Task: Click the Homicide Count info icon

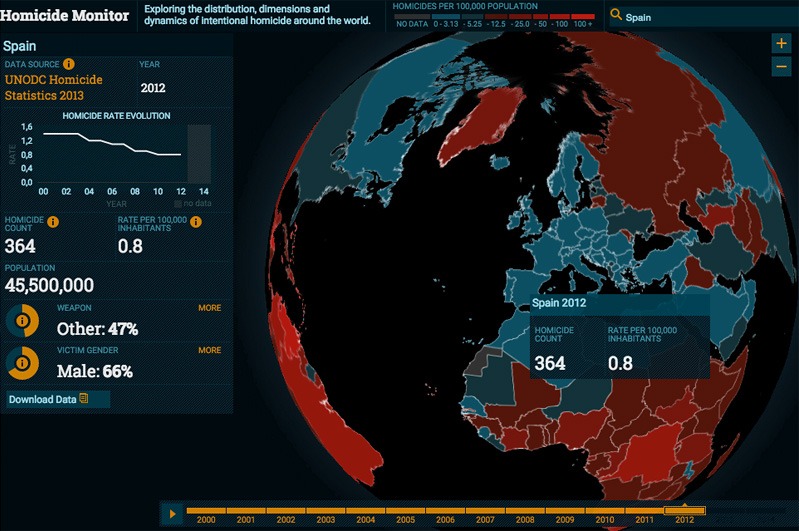Action: click(53, 222)
